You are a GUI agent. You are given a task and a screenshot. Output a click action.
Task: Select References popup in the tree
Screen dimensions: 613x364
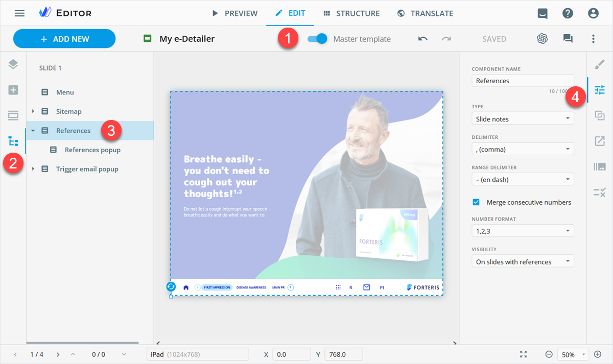tap(92, 150)
